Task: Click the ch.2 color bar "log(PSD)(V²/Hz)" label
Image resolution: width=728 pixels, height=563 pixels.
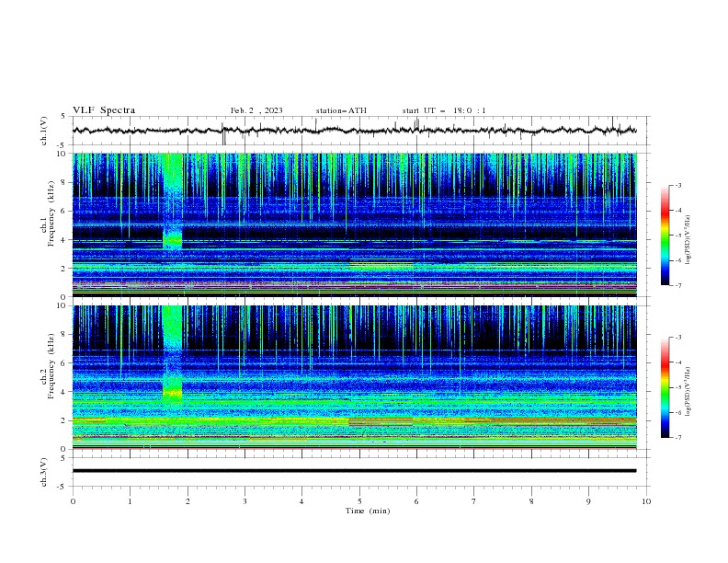Action: click(x=688, y=392)
